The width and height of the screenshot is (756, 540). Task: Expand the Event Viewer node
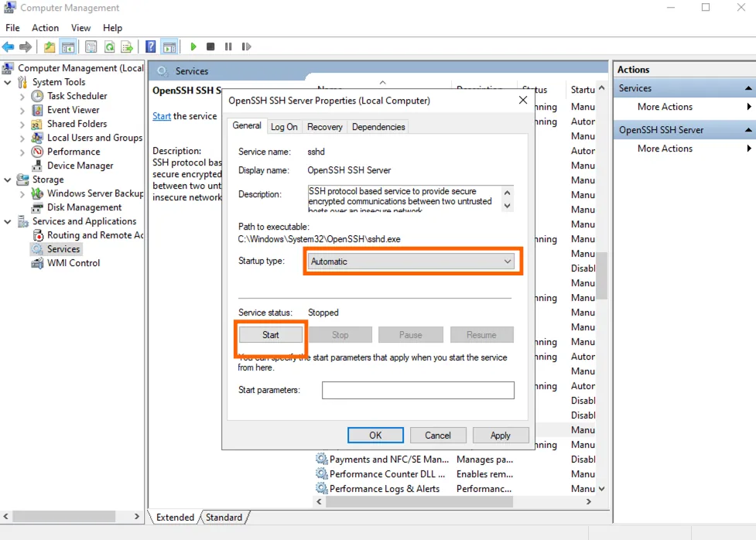point(22,111)
